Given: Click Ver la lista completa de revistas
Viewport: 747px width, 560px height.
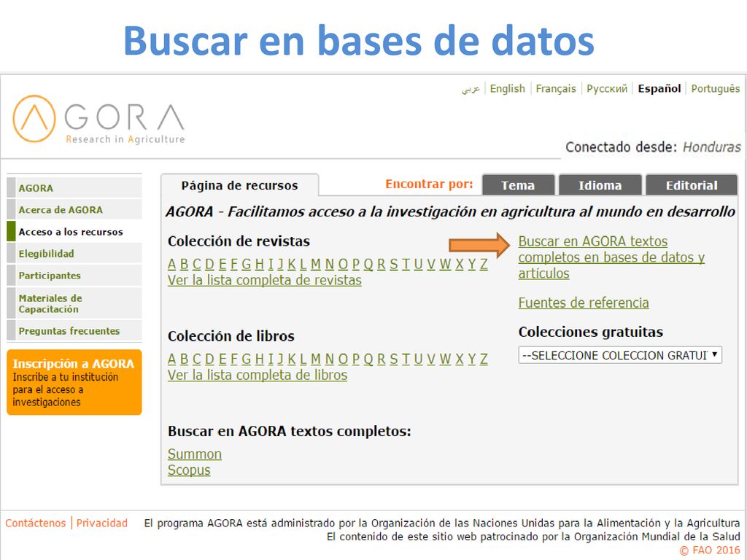Looking at the screenshot, I should 264,280.
